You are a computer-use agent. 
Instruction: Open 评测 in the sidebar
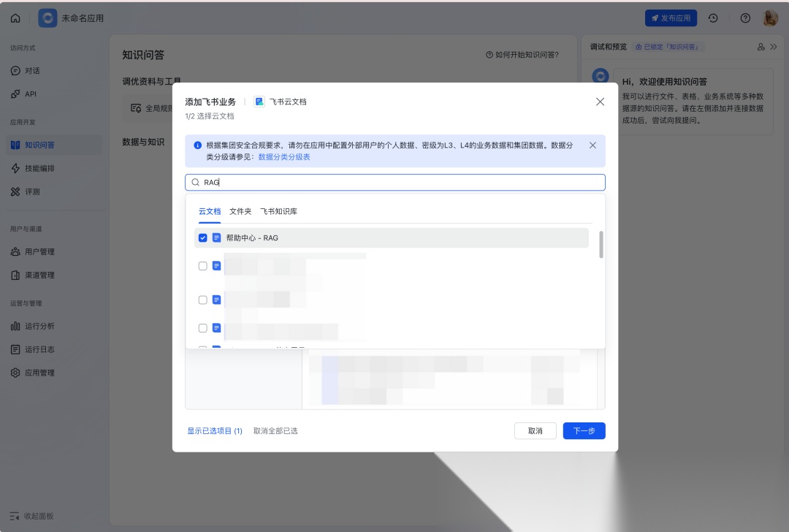click(x=54, y=191)
